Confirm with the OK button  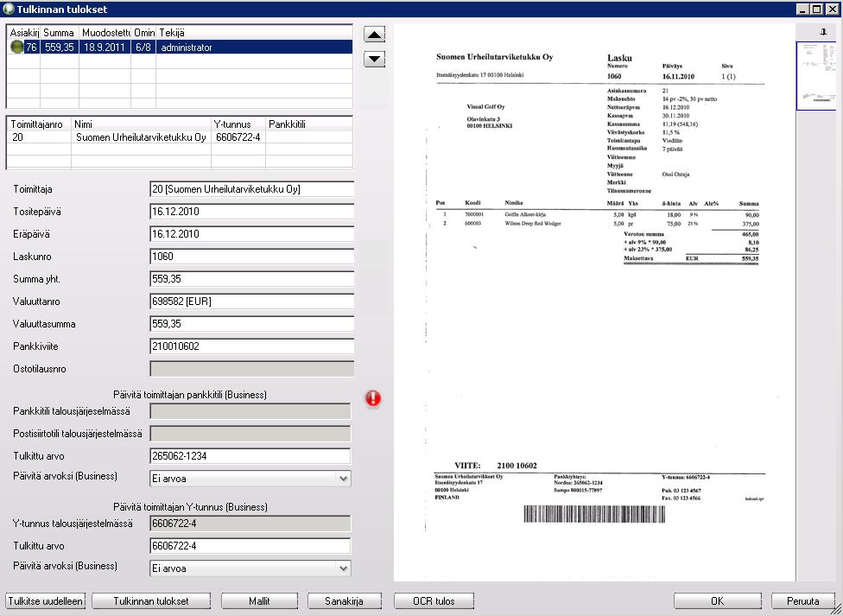click(718, 601)
